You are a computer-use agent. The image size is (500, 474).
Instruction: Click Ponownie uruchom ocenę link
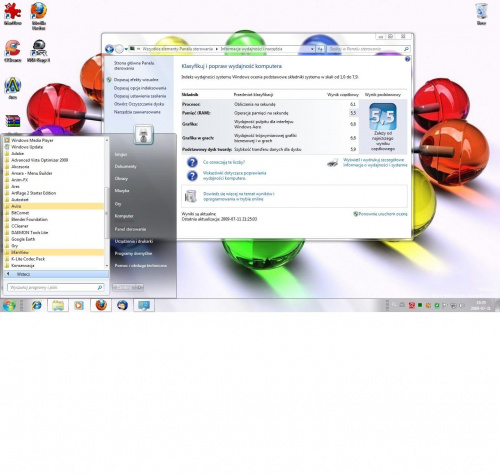click(383, 214)
